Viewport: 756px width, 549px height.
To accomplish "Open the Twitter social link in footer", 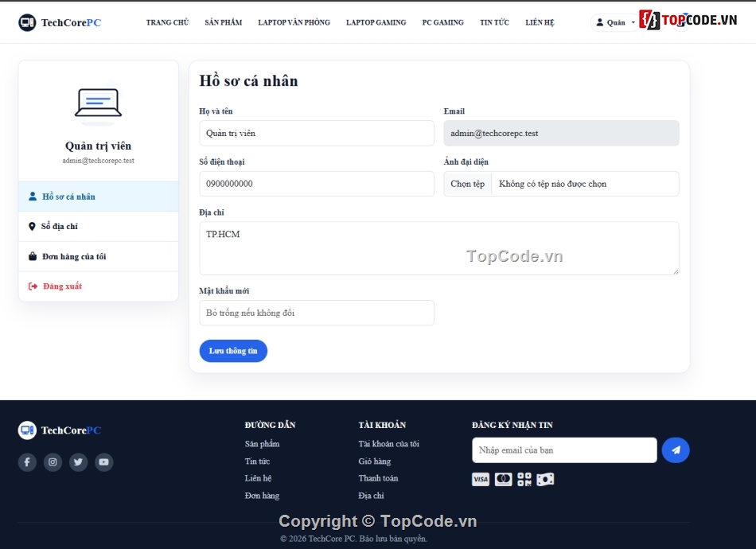I will pyautogui.click(x=78, y=461).
